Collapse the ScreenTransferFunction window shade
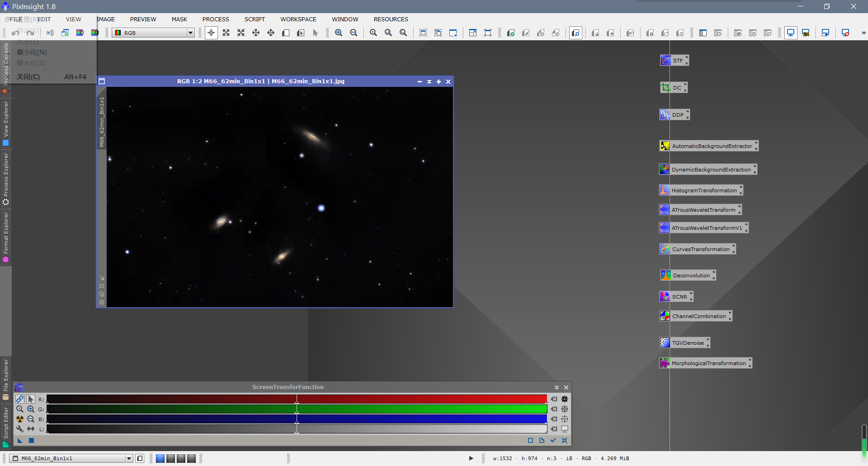868x466 pixels. [x=557, y=387]
